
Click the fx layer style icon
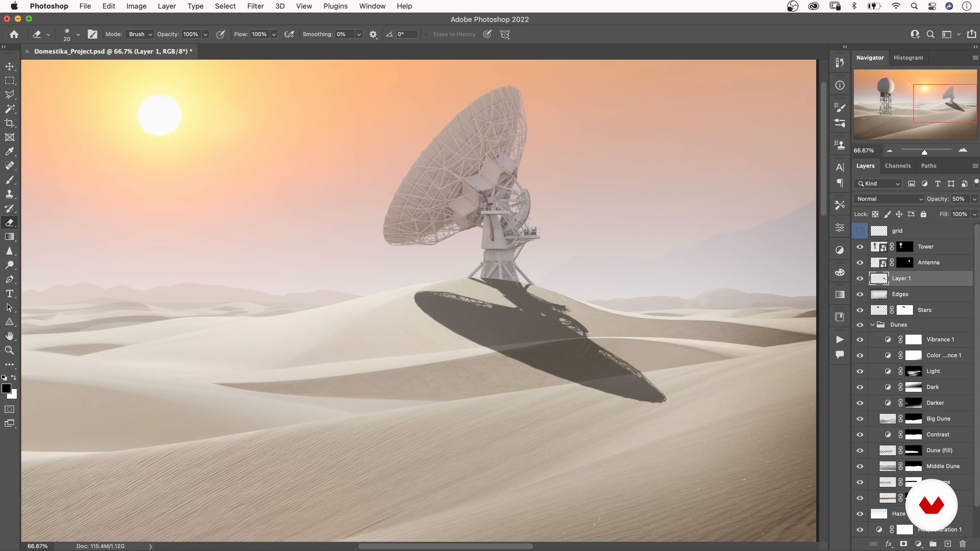click(889, 544)
